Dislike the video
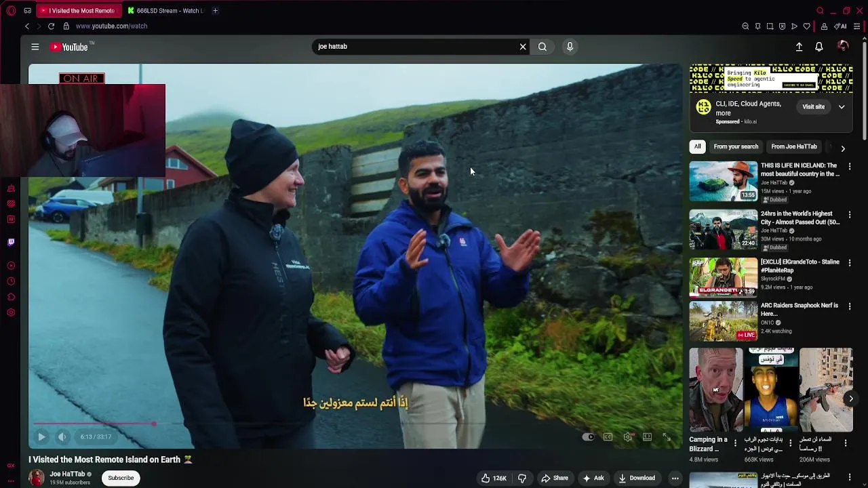The height and width of the screenshot is (488, 868). pos(522,479)
